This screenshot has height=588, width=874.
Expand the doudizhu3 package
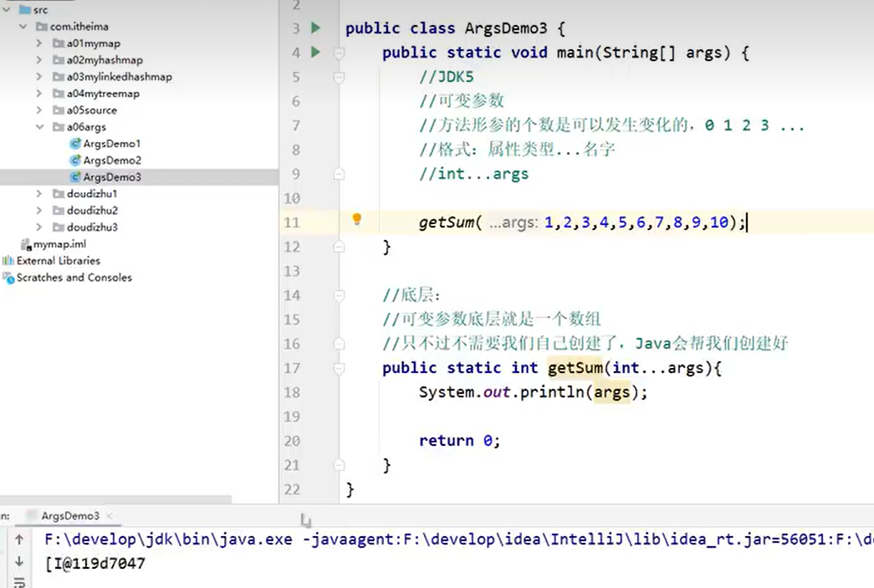(39, 227)
